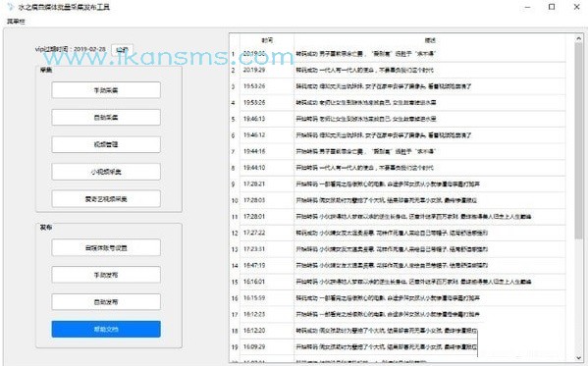Click the log scrollbar up arrow
Screen dimensions: 588x366
click(578, 38)
